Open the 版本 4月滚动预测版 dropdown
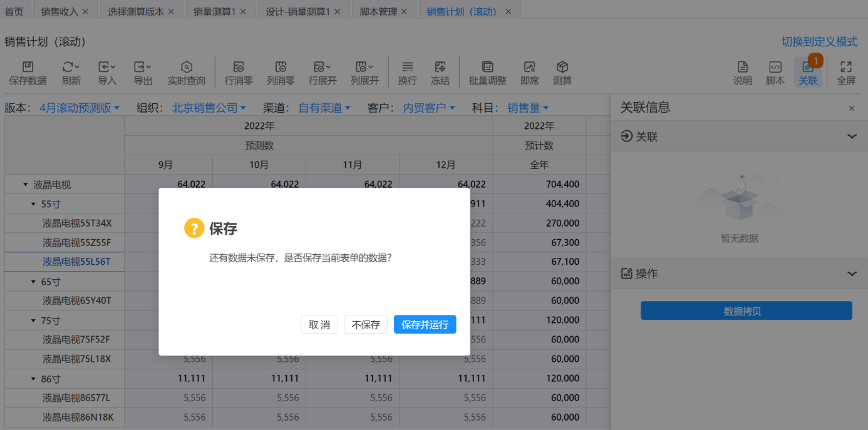The height and width of the screenshot is (430, 868). coord(80,108)
